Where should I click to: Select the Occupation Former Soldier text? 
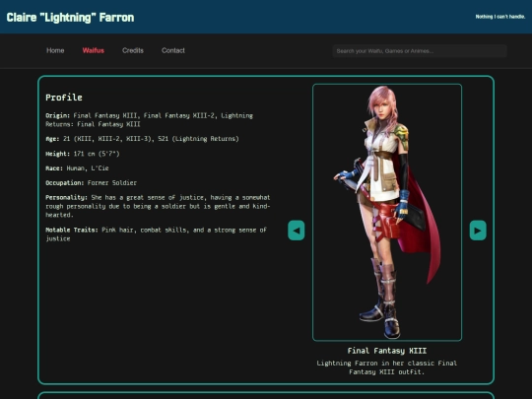(92, 183)
